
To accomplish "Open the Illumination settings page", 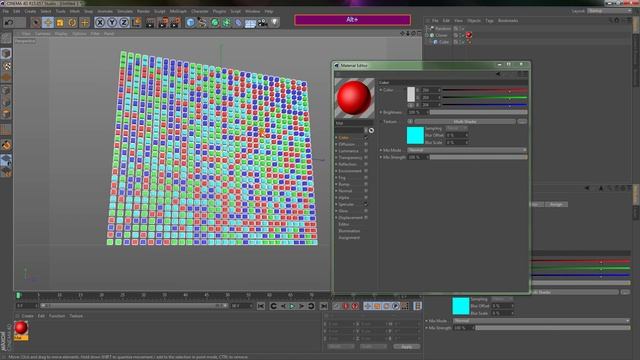I will tap(349, 231).
